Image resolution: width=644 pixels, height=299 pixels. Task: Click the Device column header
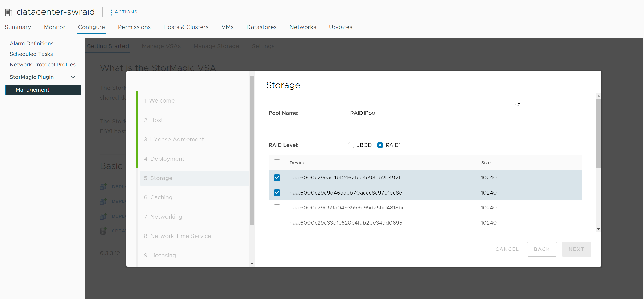297,163
